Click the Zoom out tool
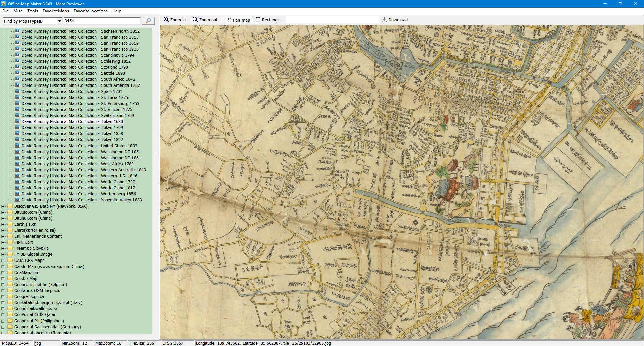644x346 pixels. pyautogui.click(x=205, y=20)
